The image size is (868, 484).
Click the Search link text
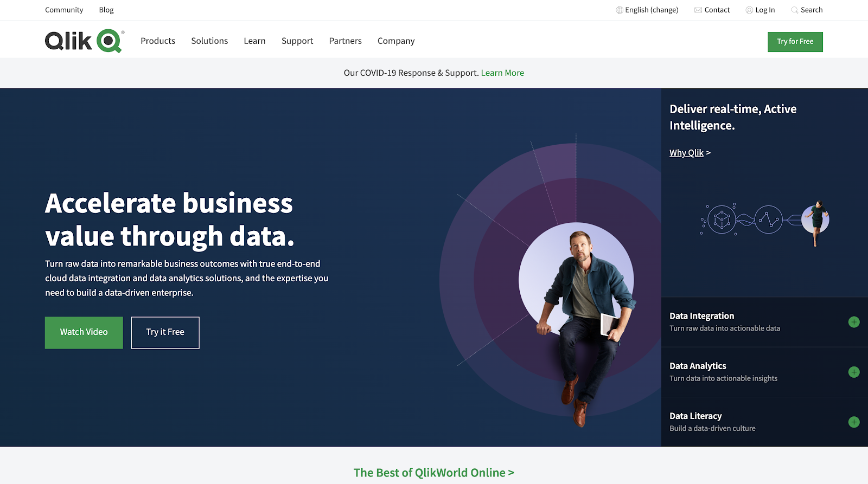(812, 10)
